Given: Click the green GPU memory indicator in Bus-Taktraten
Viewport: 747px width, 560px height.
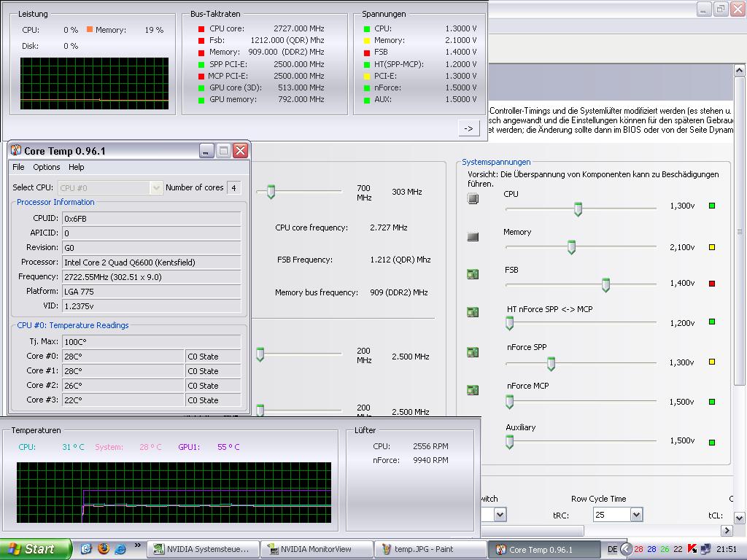Looking at the screenshot, I should pyautogui.click(x=201, y=100).
